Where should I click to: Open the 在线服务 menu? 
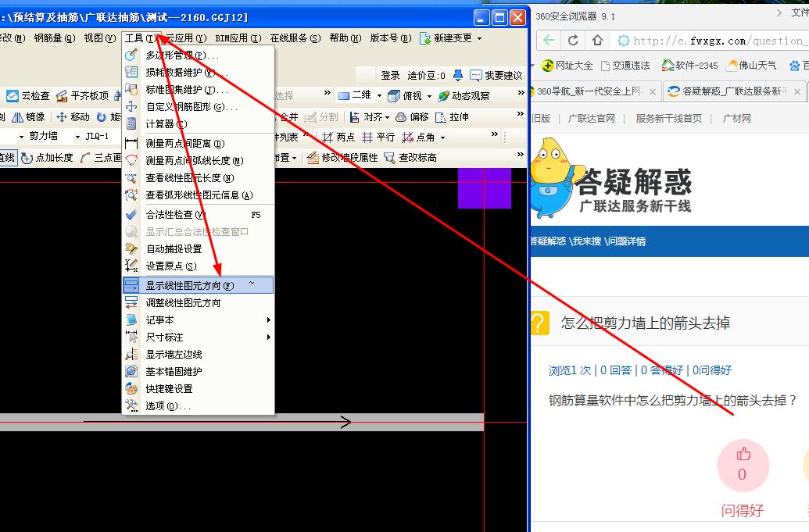(x=295, y=38)
